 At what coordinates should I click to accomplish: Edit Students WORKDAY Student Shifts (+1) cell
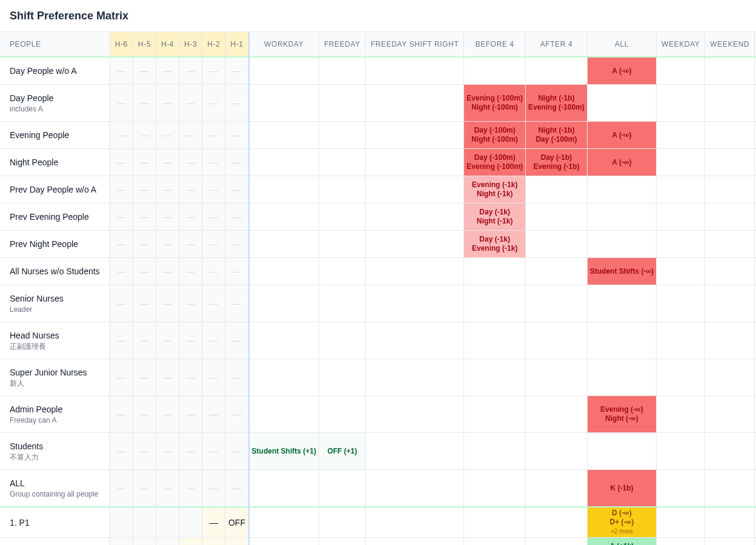[283, 451]
